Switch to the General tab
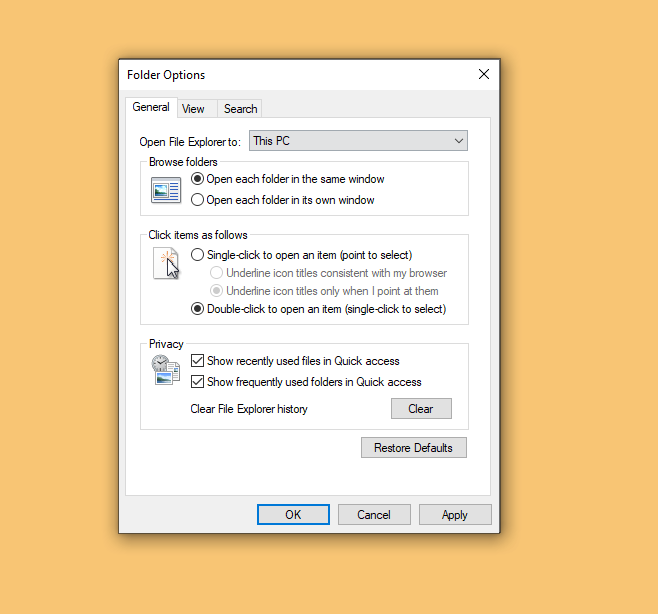 pos(151,107)
